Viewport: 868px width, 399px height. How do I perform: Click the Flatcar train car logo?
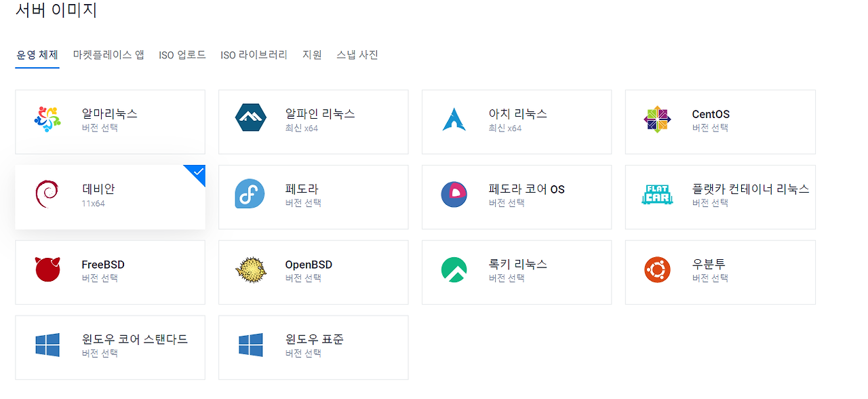657,194
